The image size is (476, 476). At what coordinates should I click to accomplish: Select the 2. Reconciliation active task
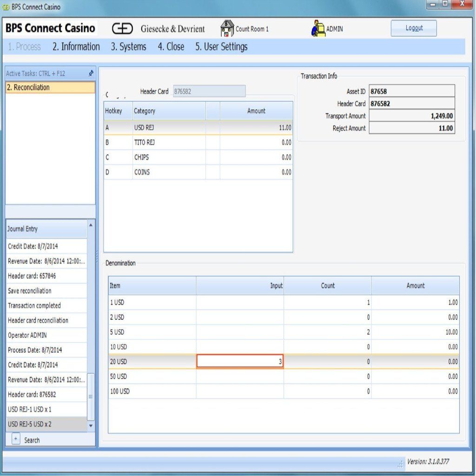point(50,87)
